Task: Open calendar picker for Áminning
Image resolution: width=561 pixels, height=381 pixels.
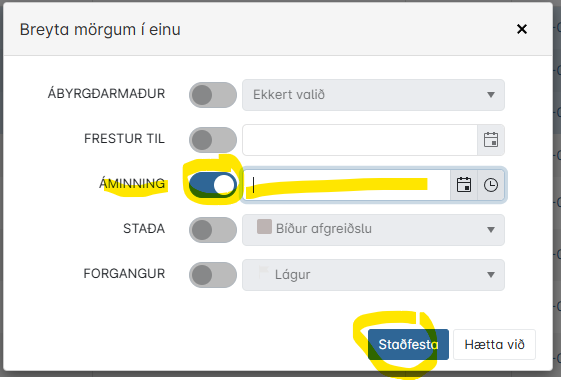Action: (x=464, y=185)
